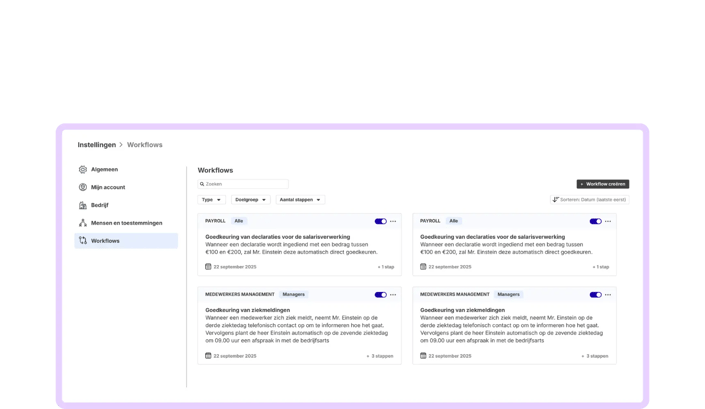This screenshot has height=409, width=705.
Task: Click the Mensen en toestemmingen hierarchy icon
Action: coord(83,223)
